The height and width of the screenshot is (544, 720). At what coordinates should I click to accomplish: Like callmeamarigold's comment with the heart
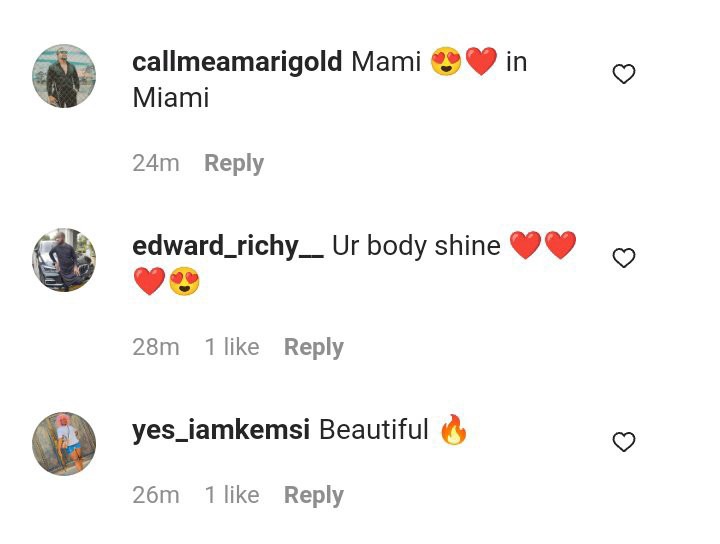tap(624, 74)
